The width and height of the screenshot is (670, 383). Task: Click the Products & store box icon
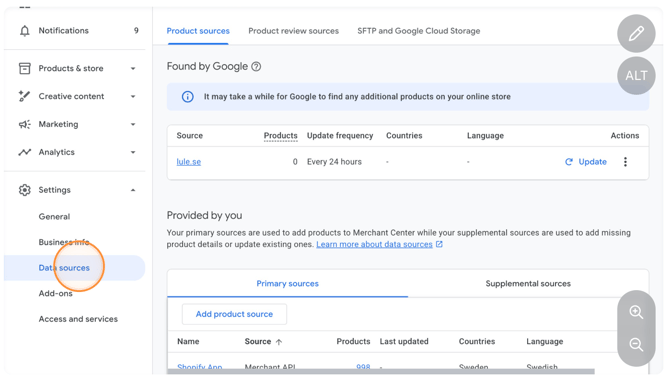click(25, 68)
